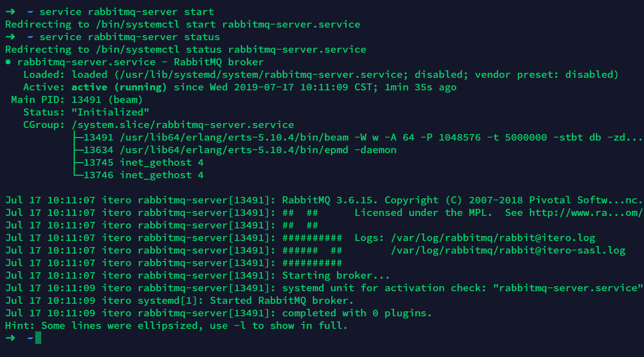Select the 13745 inet_gethost process entry

[143, 163]
